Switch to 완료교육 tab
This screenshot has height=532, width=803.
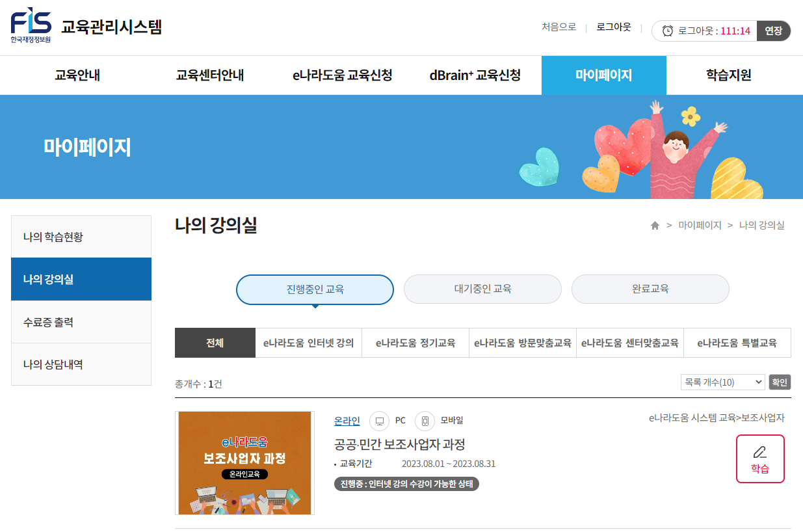point(650,289)
